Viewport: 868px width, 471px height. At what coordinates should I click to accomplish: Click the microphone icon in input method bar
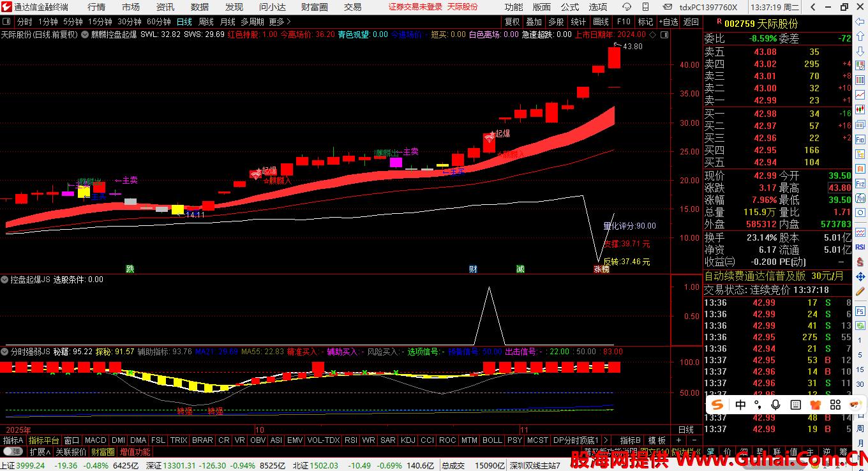pyautogui.click(x=775, y=405)
